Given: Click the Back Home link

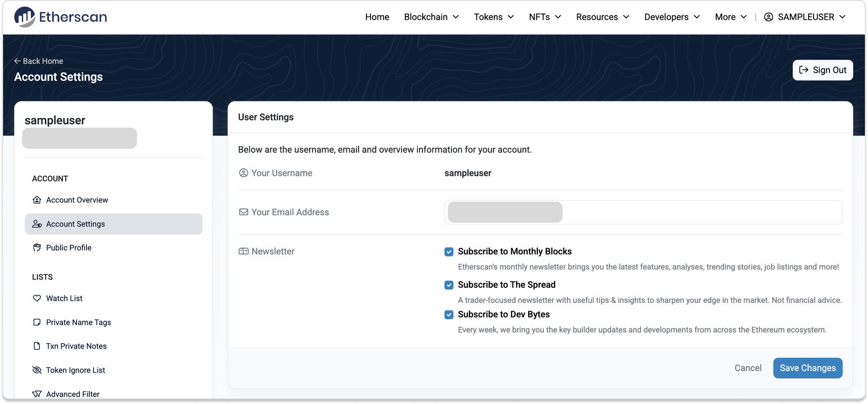Looking at the screenshot, I should [39, 61].
